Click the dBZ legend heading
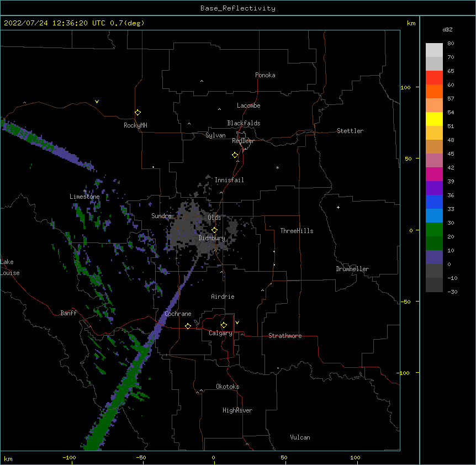The height and width of the screenshot is (465, 476). (x=447, y=29)
